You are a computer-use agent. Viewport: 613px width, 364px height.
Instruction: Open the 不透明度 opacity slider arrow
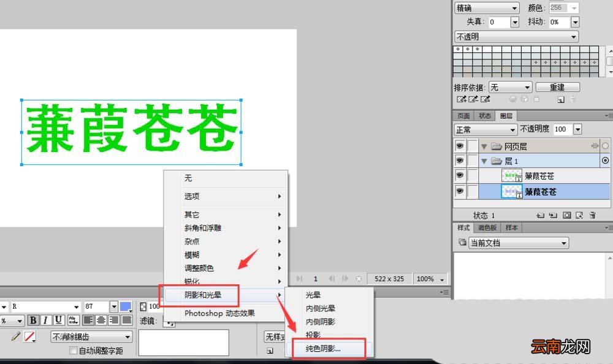[577, 129]
